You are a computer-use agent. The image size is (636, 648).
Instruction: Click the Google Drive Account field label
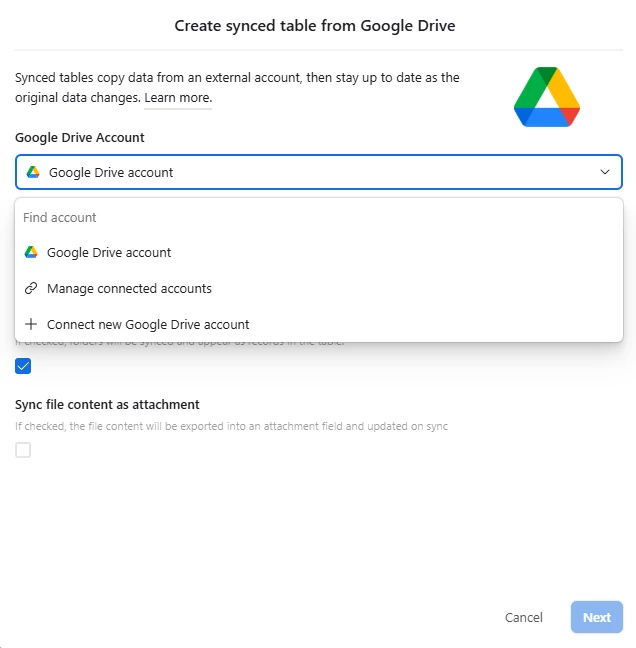tap(80, 138)
